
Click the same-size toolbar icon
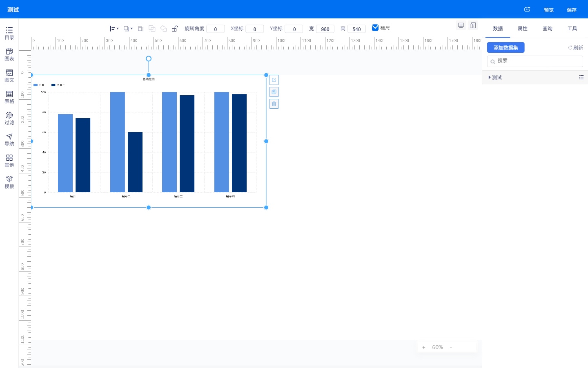coord(140,29)
